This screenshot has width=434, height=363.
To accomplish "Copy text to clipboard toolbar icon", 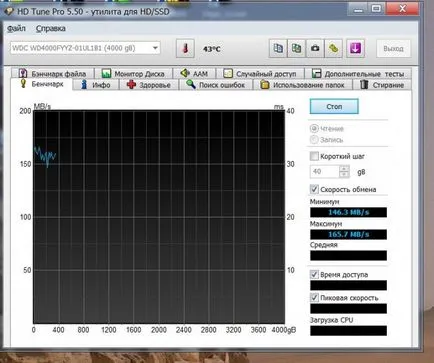I will click(278, 48).
